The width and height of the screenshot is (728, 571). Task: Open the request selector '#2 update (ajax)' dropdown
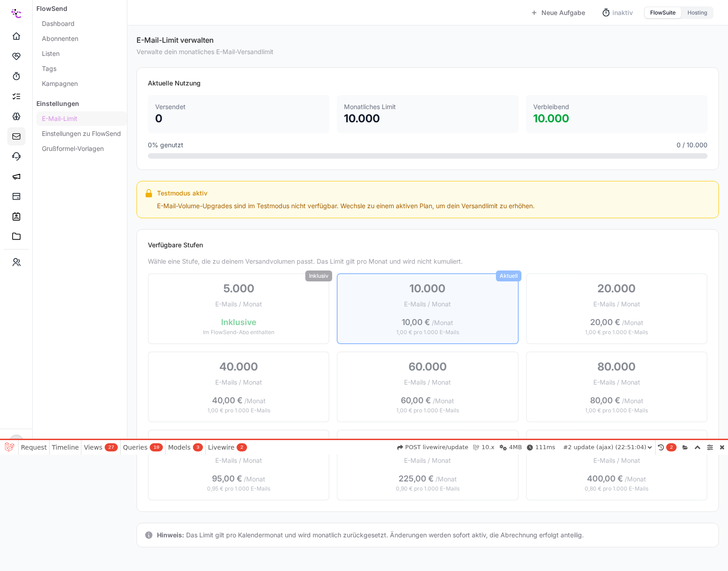pos(607,447)
